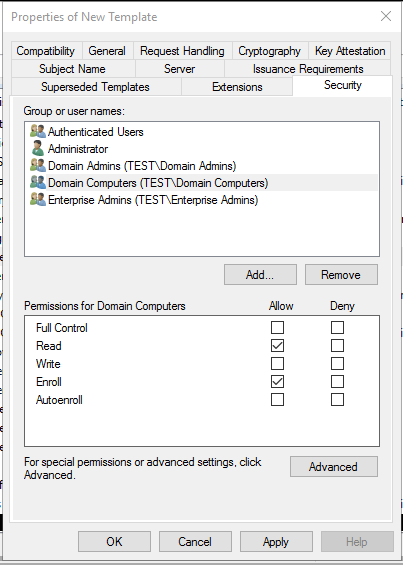Image resolution: width=403 pixels, height=565 pixels.
Task: Click the Add... button
Action: 260,275
